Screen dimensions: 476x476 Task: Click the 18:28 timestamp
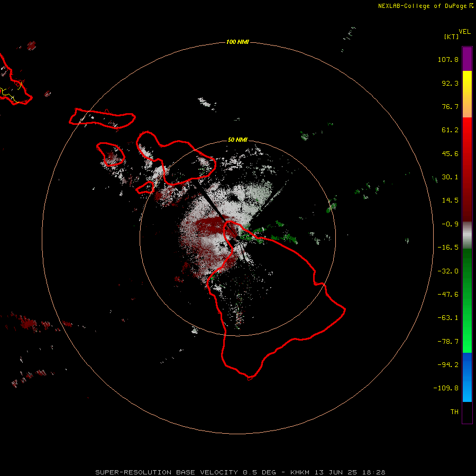click(374, 472)
